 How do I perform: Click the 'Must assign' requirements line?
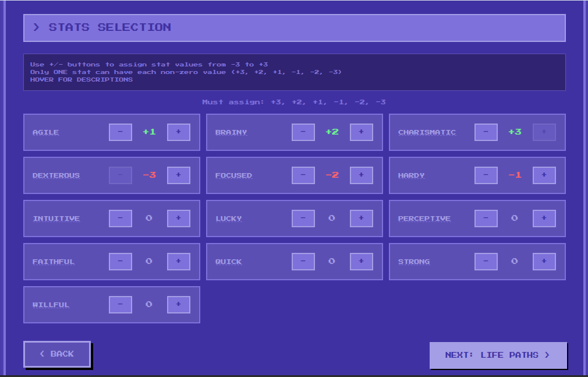294,102
